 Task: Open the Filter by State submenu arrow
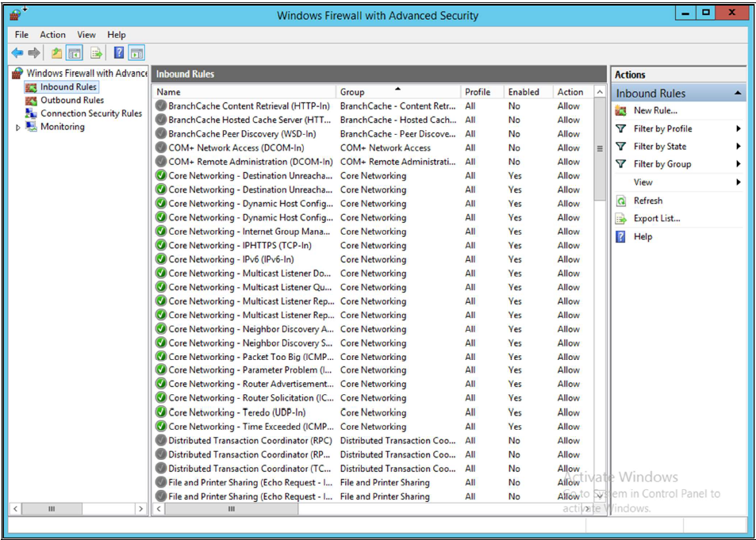[739, 146]
